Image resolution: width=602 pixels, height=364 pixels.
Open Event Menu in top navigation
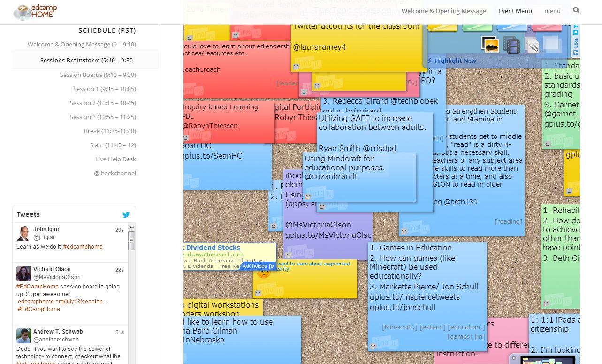pos(515,11)
